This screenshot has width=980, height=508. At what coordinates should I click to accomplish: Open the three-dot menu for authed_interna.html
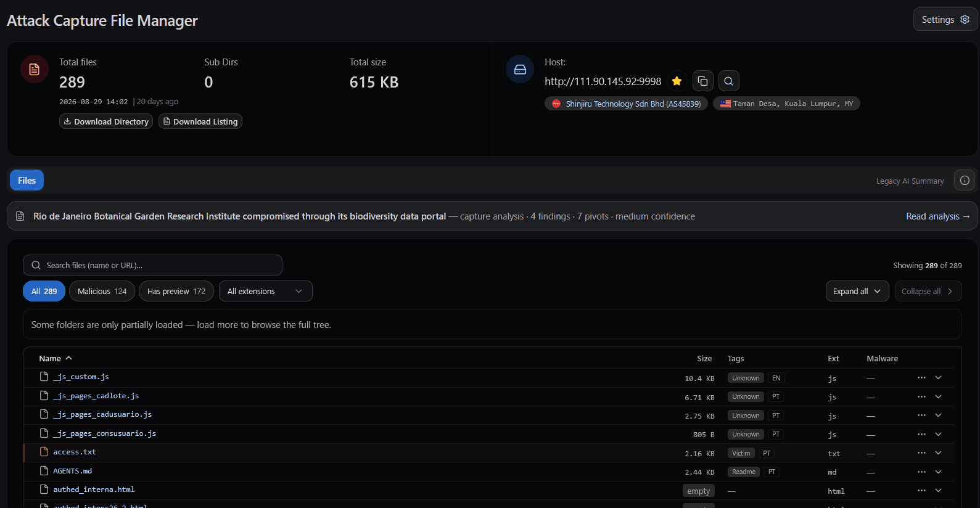[921, 491]
